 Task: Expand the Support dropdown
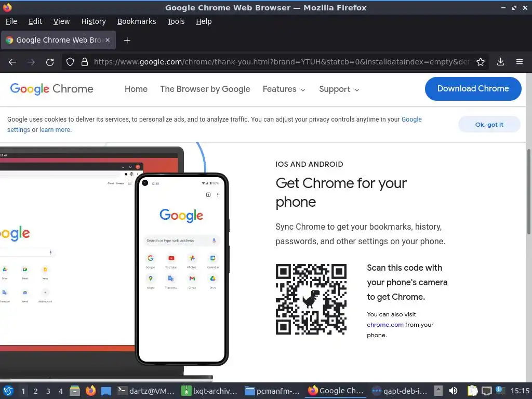[339, 89]
